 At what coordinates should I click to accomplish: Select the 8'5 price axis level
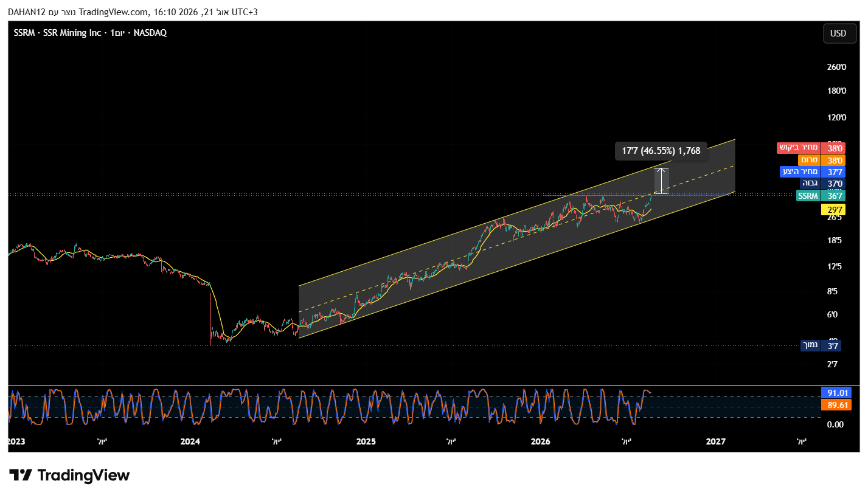[x=833, y=291]
